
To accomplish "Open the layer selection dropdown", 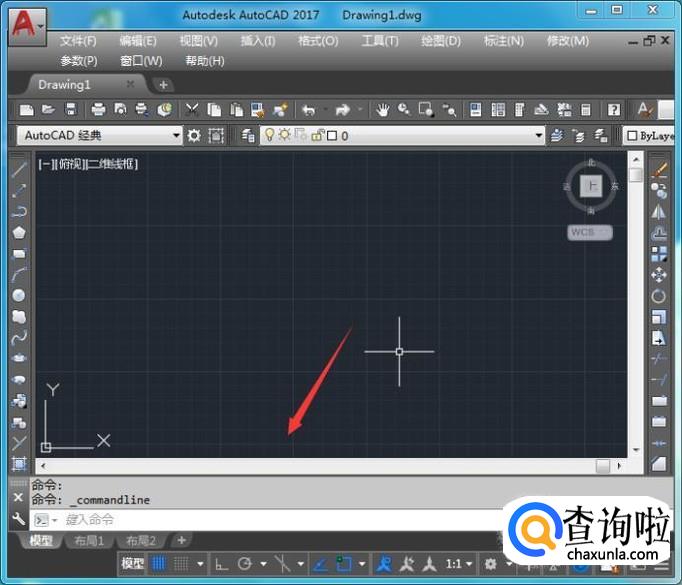I will tap(538, 136).
